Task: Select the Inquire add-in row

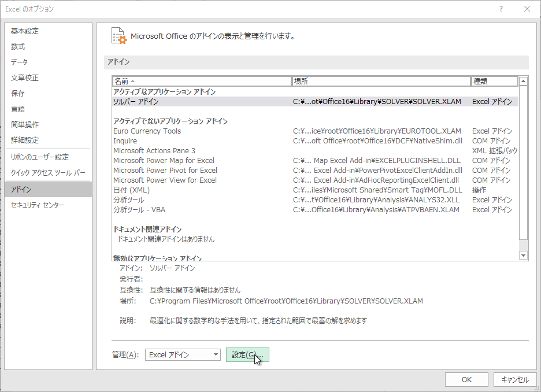Action: pos(315,141)
